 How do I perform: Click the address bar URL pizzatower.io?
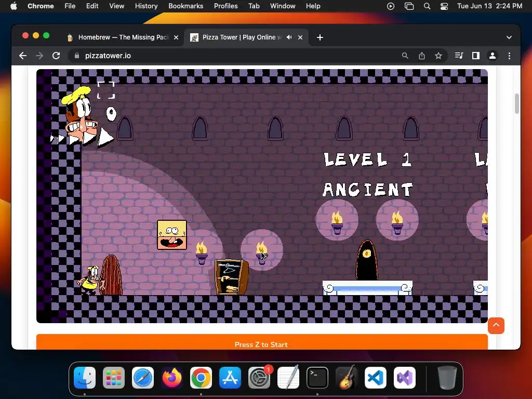click(x=108, y=56)
